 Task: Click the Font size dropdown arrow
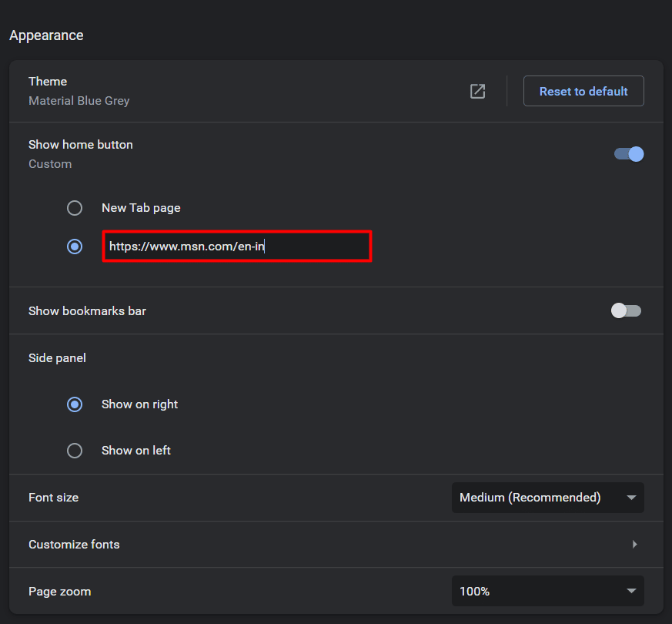tap(631, 498)
